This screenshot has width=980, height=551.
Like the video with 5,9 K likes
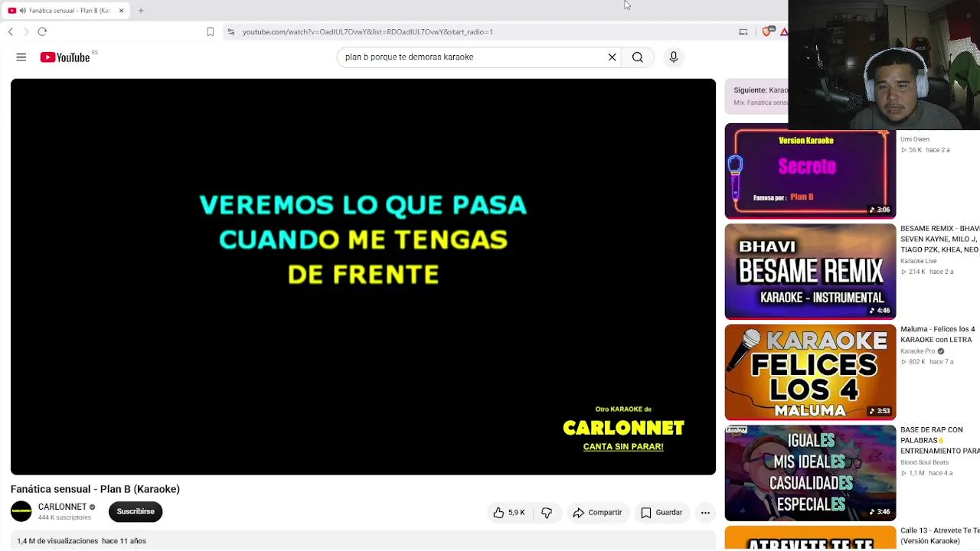(508, 513)
